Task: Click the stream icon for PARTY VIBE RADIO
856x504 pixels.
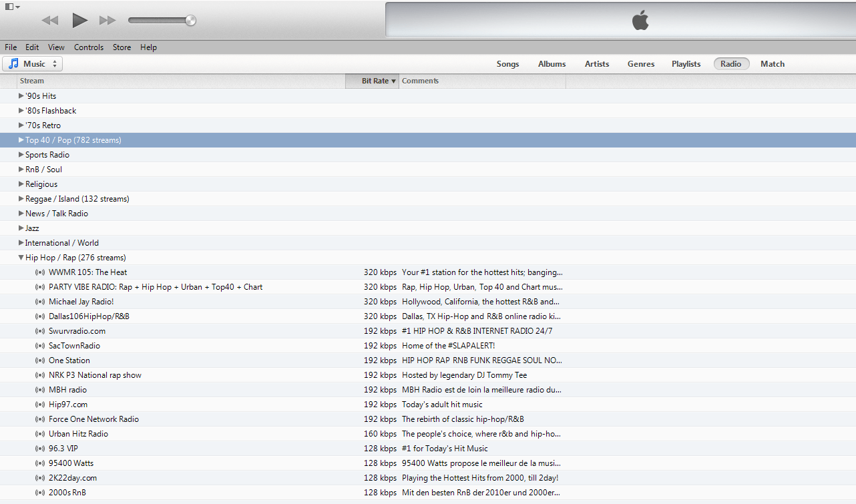Action: [x=40, y=287]
